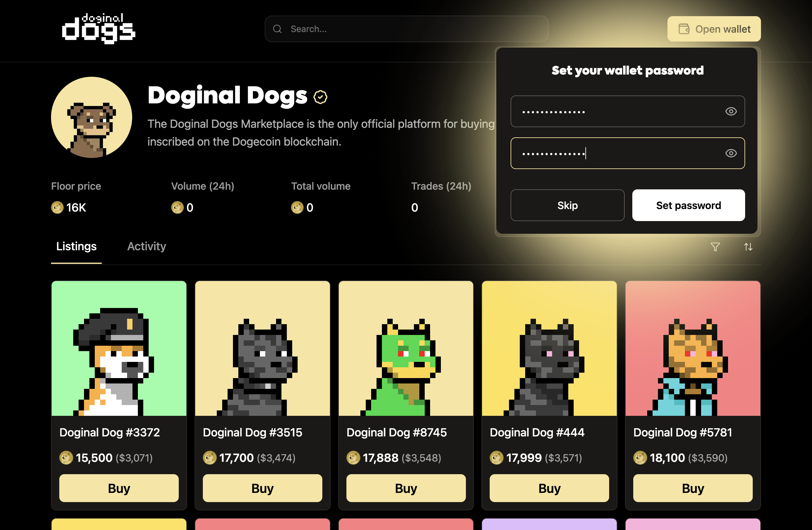Viewport: 812px width, 530px height.
Task: Click the doginal dogs logo
Action: point(99,29)
